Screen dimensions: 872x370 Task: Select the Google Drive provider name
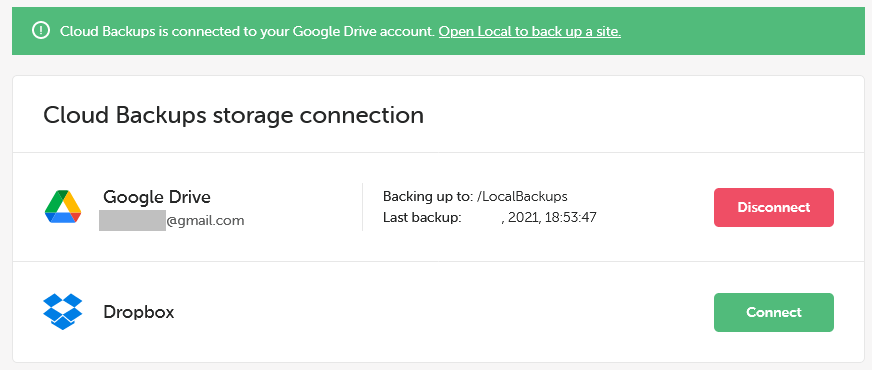[x=157, y=197]
